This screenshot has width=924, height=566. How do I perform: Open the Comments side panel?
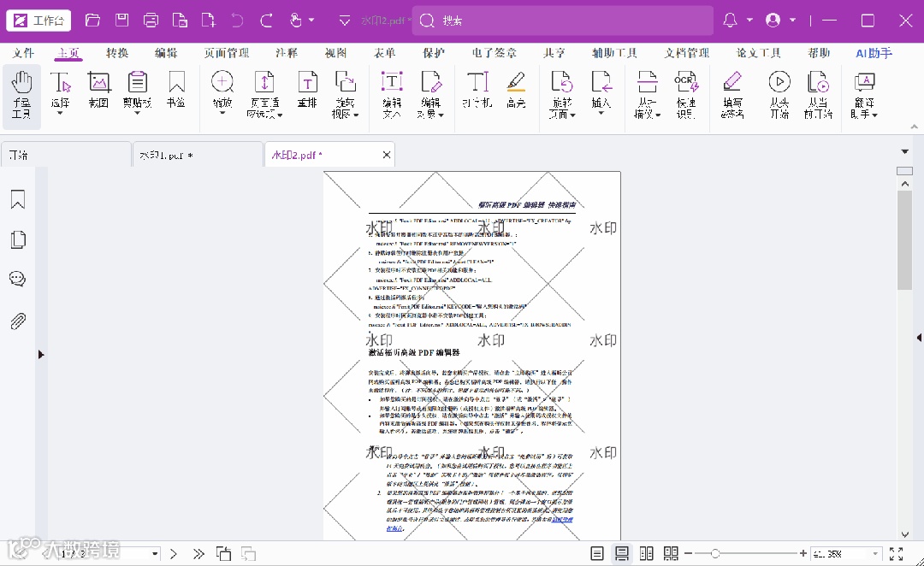click(x=18, y=279)
